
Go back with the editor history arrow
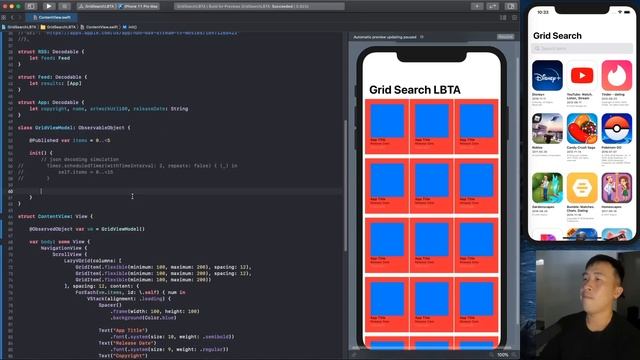pos(12,18)
